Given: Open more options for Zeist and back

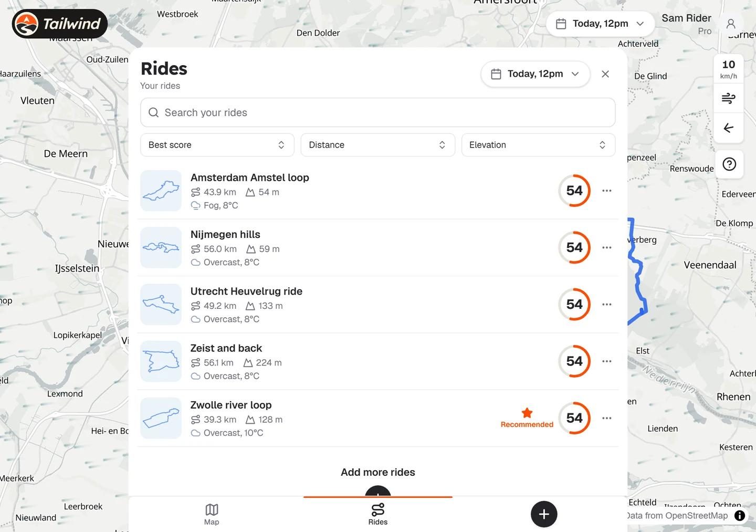Looking at the screenshot, I should pos(607,361).
